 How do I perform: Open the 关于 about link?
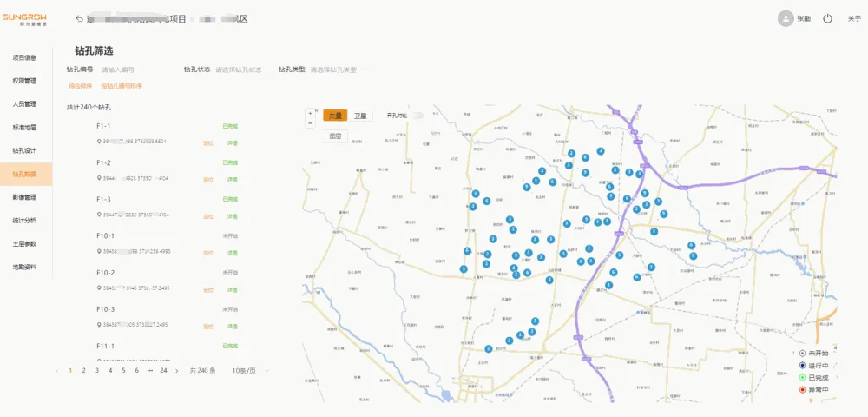click(x=854, y=19)
